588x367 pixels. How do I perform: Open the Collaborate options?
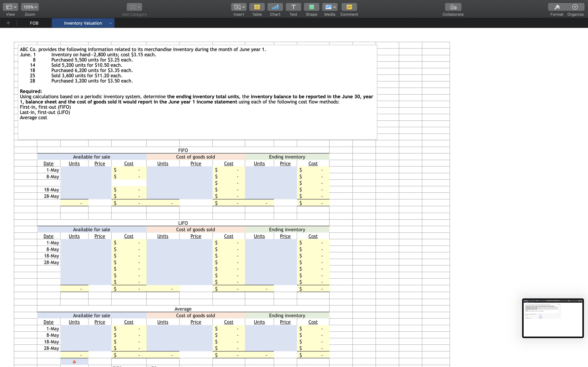click(452, 7)
